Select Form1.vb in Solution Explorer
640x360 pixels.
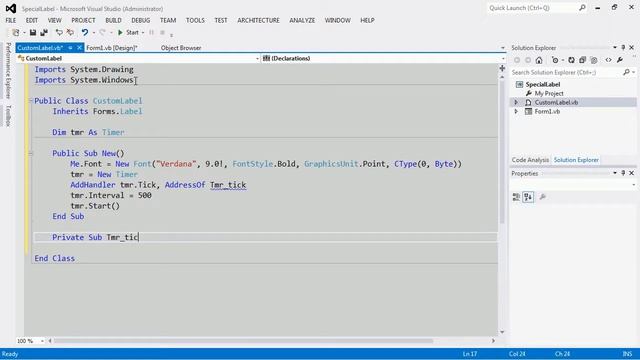click(547, 111)
